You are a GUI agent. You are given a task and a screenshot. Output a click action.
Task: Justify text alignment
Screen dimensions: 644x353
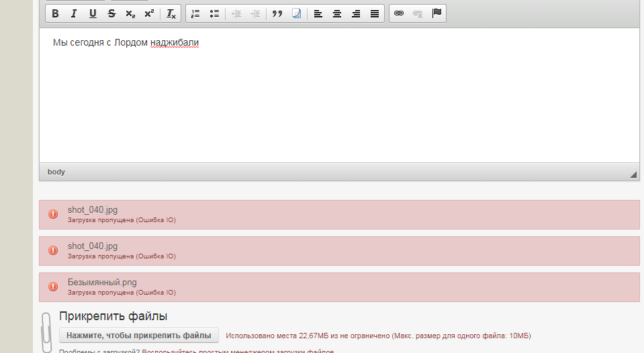(x=375, y=13)
